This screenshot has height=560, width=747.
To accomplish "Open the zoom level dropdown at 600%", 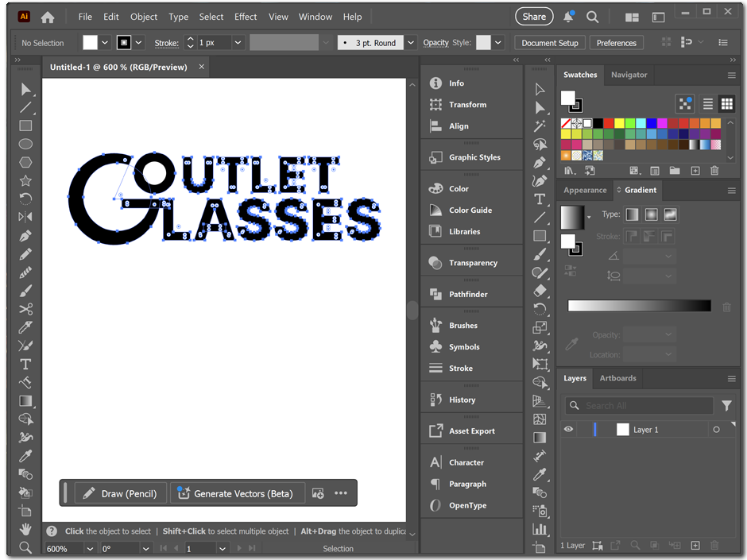I will [90, 549].
